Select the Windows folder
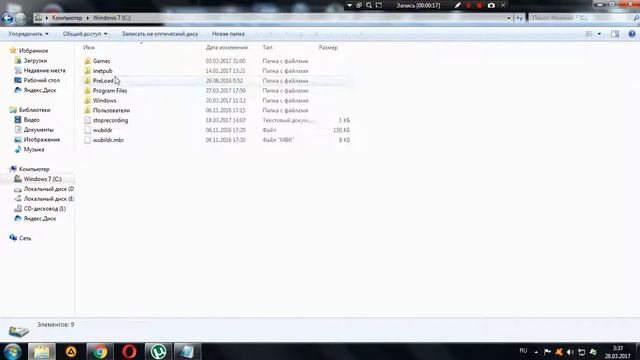This screenshot has width=640, height=360. (104, 100)
